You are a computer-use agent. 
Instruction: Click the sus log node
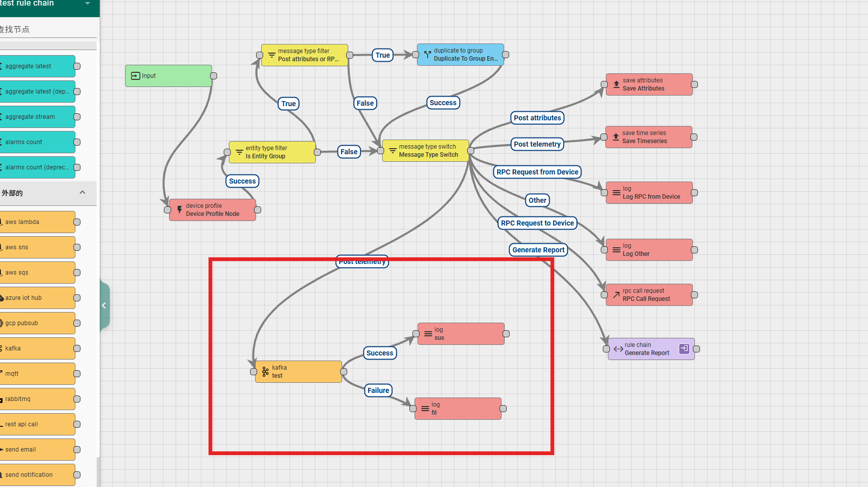pos(461,334)
